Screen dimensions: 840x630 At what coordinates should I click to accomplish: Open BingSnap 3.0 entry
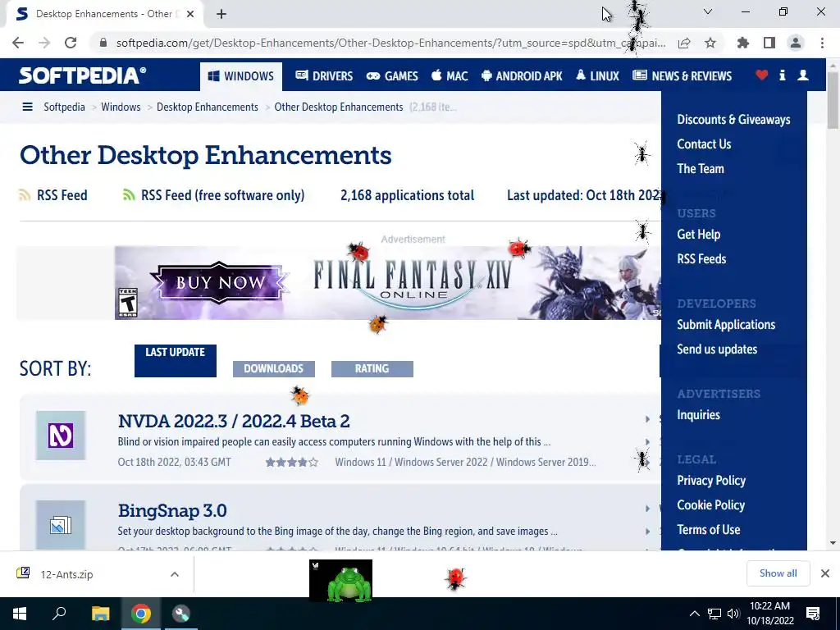[172, 510]
